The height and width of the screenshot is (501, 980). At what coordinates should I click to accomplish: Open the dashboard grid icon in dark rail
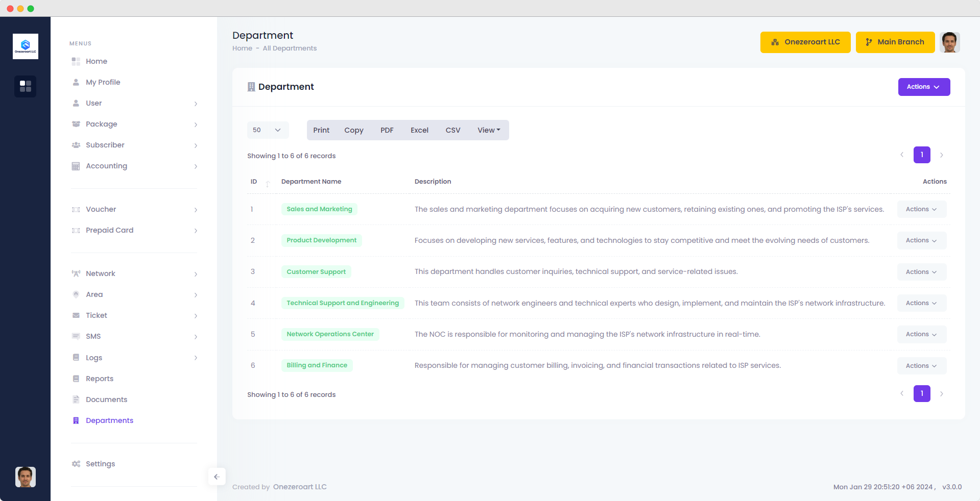(x=26, y=86)
